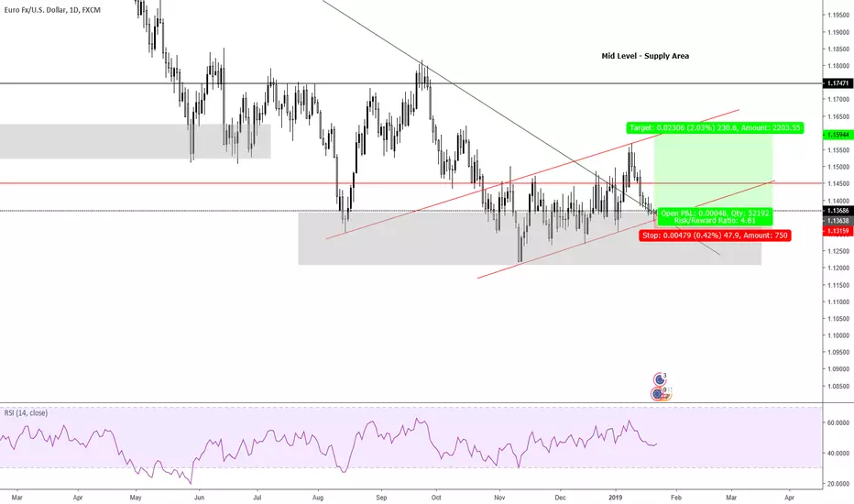Click the 1.08500 price scale value
The image size is (854, 504).
(838, 387)
